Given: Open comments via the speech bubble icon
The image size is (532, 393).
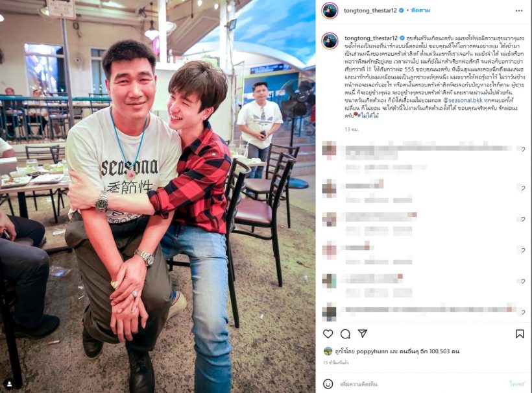Looking at the screenshot, I should tap(345, 334).
